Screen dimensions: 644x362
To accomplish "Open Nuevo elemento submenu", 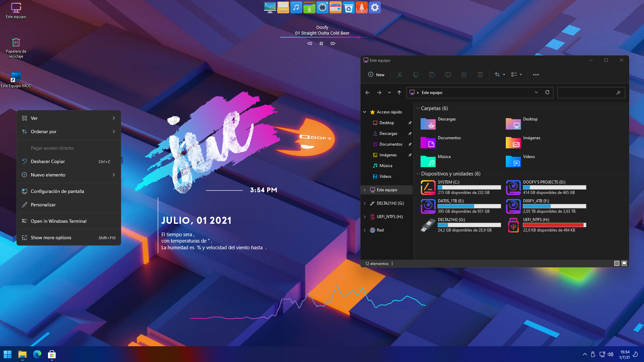I will (69, 175).
